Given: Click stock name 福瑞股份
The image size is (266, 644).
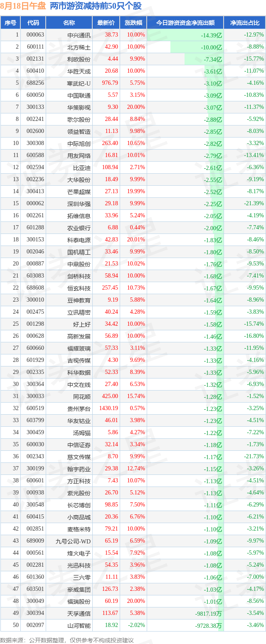Looking at the screenshot, I should [79, 601].
